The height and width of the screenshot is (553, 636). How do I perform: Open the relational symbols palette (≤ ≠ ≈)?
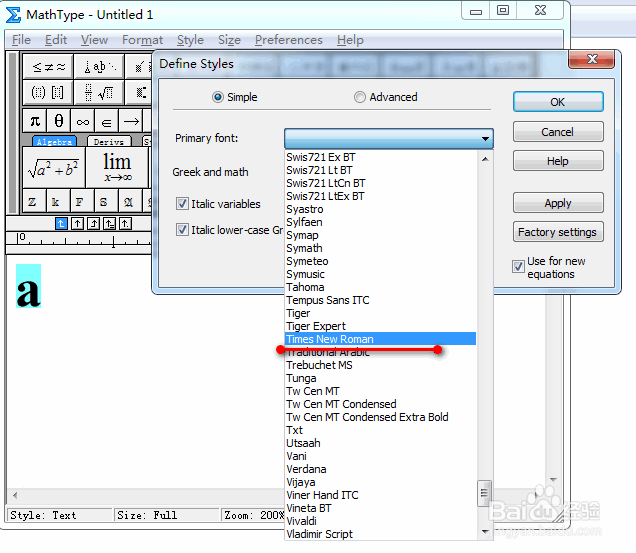pos(48,66)
